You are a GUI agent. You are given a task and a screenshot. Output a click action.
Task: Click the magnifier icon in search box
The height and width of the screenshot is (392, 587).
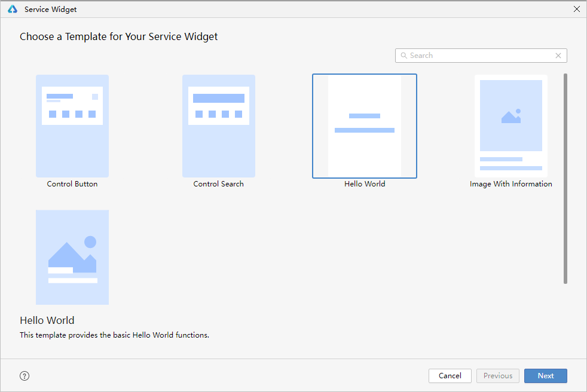coord(403,56)
